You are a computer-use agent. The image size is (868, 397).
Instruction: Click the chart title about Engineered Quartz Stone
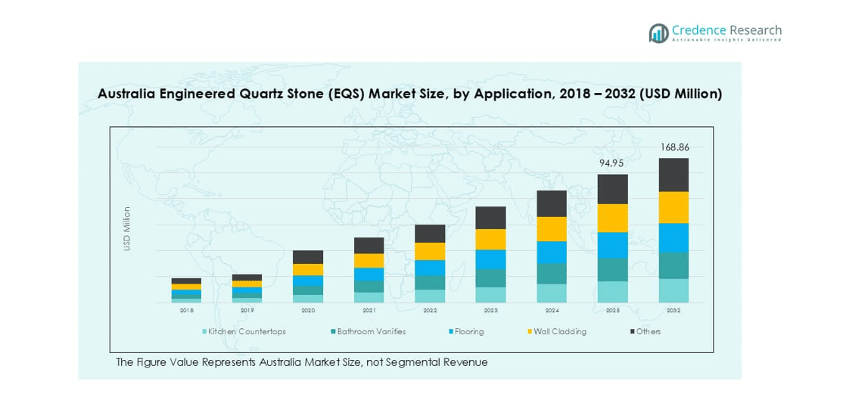tap(409, 94)
